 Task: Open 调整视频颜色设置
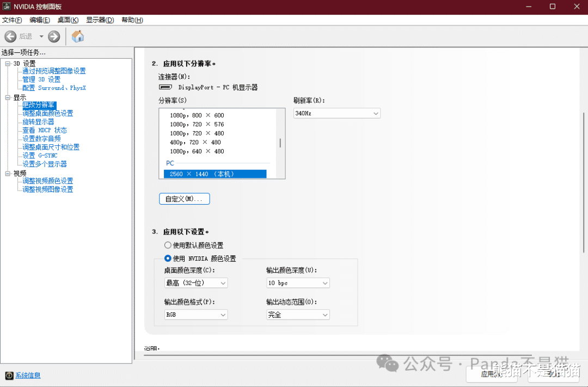tap(47, 181)
